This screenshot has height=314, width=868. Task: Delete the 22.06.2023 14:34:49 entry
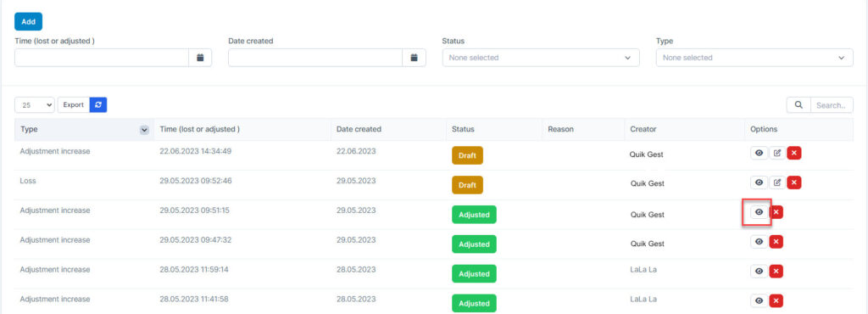pyautogui.click(x=794, y=153)
